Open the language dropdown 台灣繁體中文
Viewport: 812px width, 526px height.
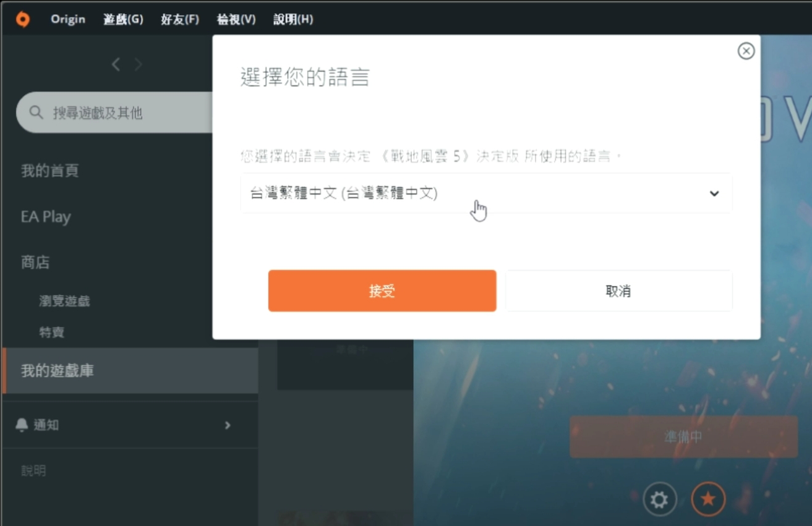click(486, 193)
